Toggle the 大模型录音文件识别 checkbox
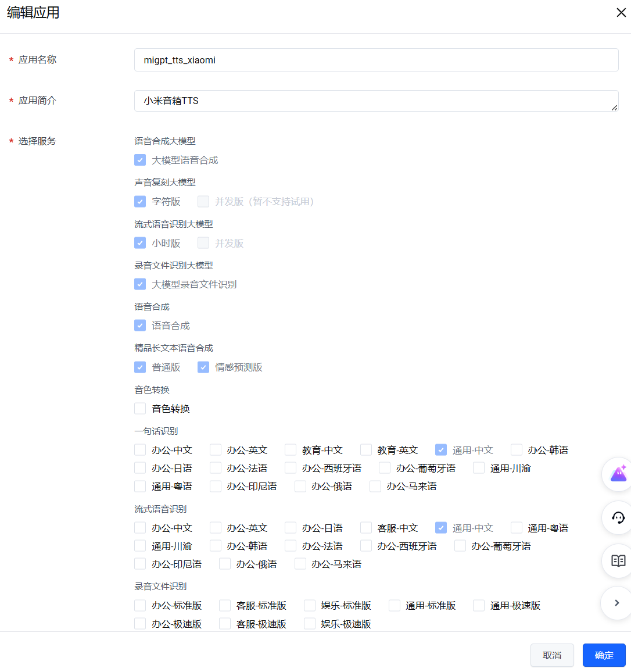This screenshot has width=631, height=672. tap(140, 284)
